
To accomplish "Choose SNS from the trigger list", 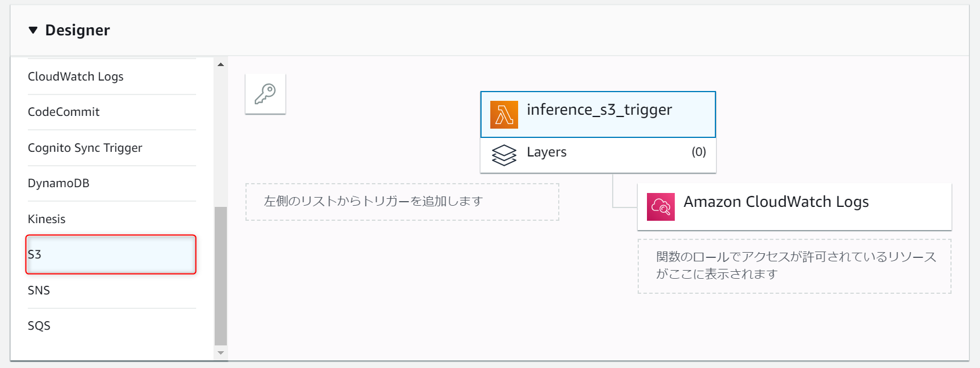I will coord(39,290).
